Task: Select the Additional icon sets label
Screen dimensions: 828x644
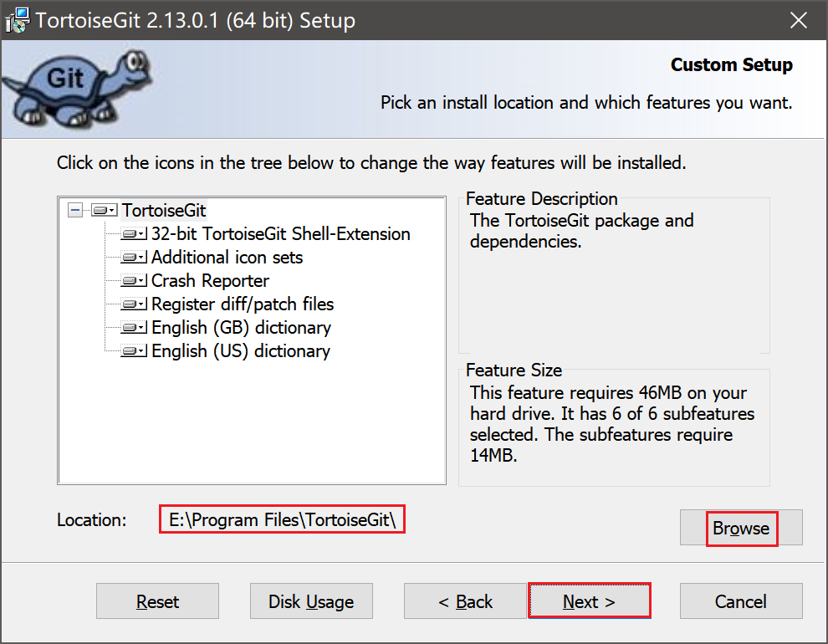Action: coord(227,258)
